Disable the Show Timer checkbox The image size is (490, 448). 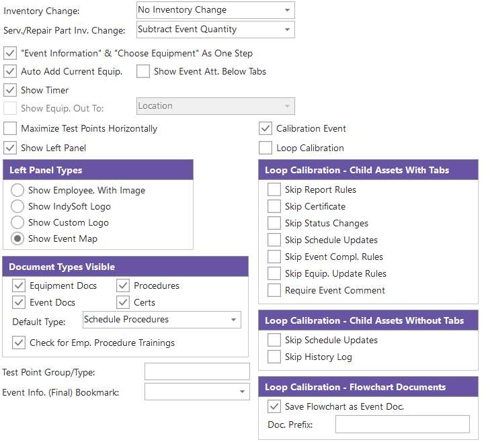[10, 90]
